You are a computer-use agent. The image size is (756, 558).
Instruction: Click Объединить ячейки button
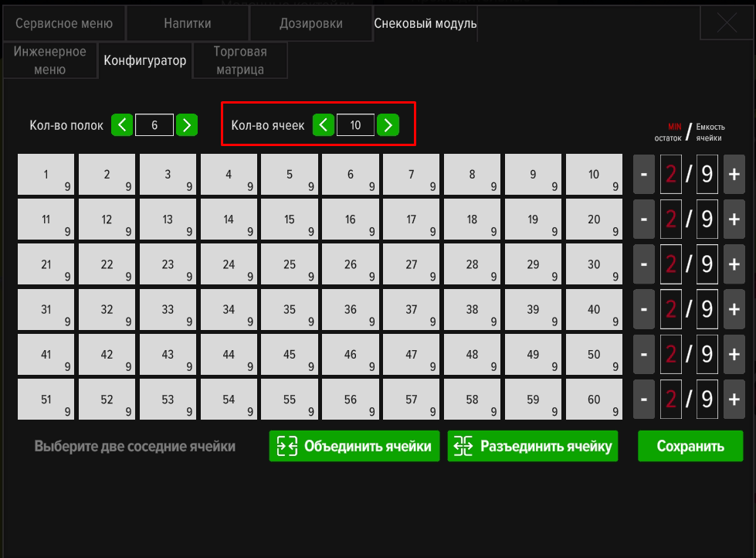pyautogui.click(x=354, y=446)
